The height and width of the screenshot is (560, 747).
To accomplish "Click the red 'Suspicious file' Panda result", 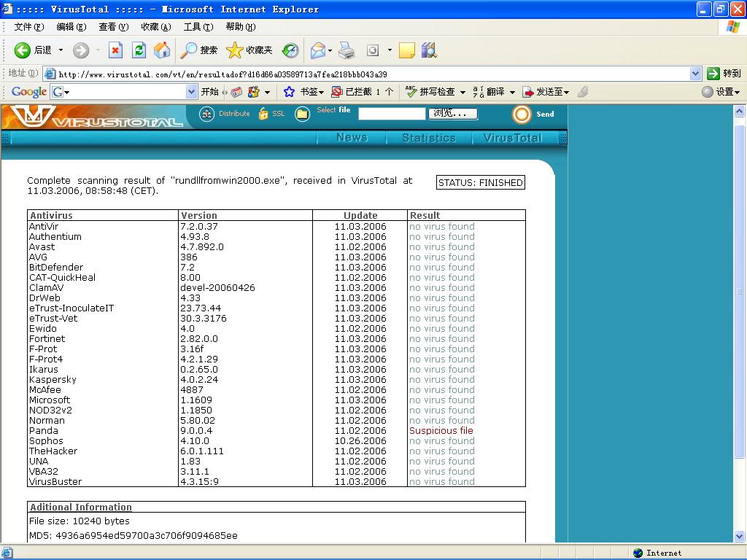I will (x=441, y=430).
